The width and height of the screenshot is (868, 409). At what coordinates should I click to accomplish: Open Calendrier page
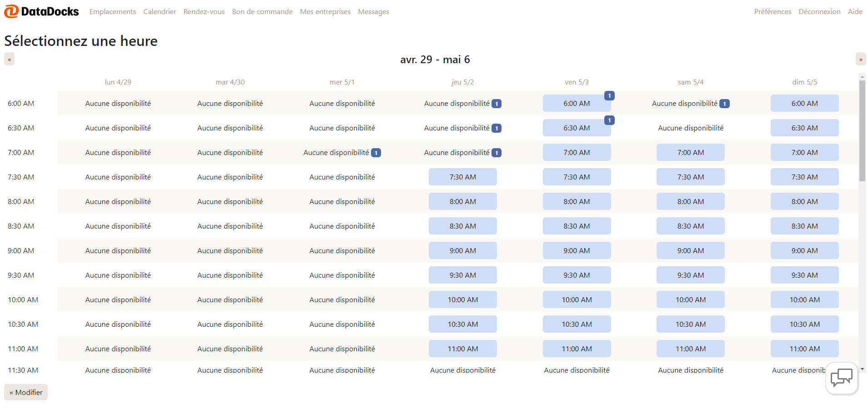pos(160,11)
